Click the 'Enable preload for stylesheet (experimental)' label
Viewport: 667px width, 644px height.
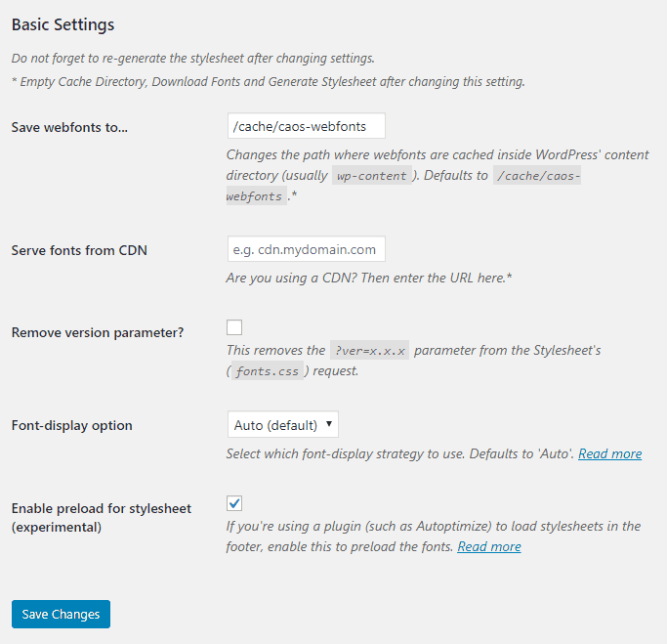(101, 517)
